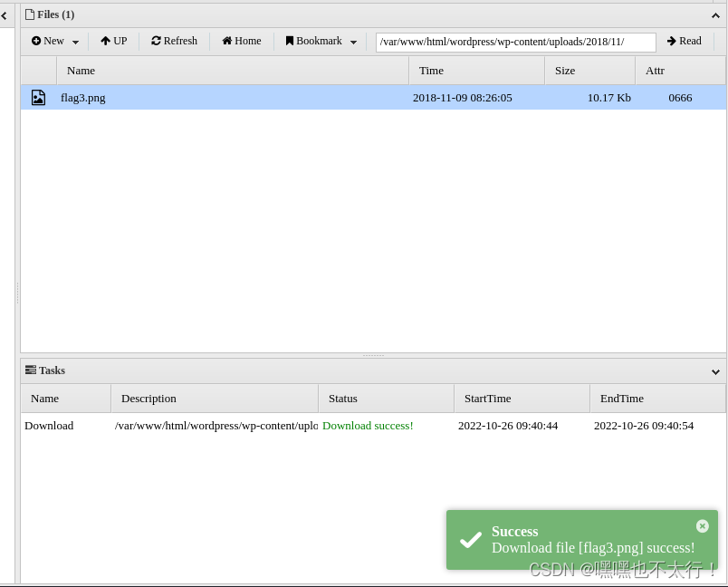Click the EndTime column header

tap(657, 399)
